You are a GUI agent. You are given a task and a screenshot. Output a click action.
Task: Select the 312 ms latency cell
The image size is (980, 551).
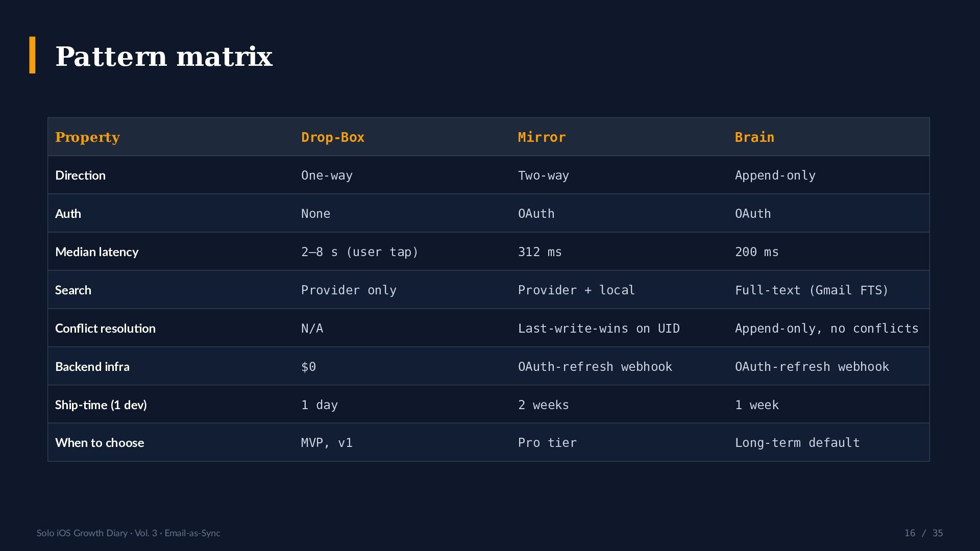pyautogui.click(x=540, y=252)
